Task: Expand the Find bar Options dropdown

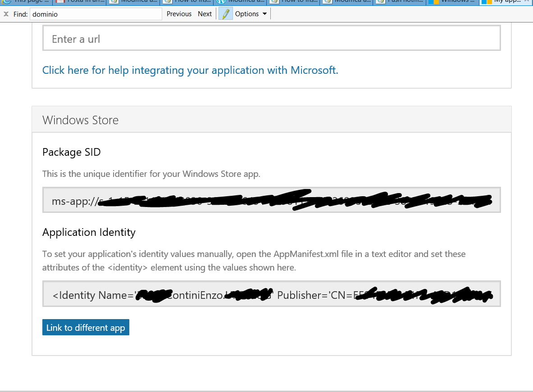Action: coord(251,14)
